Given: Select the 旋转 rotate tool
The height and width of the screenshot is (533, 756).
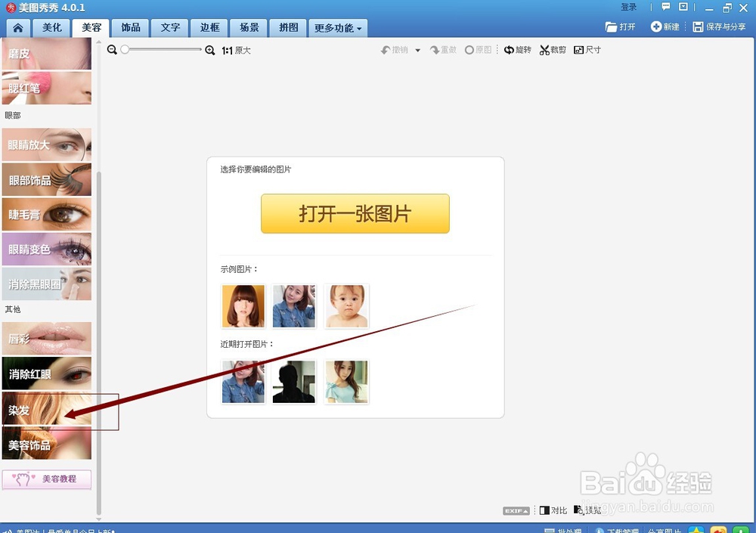Looking at the screenshot, I should [517, 49].
